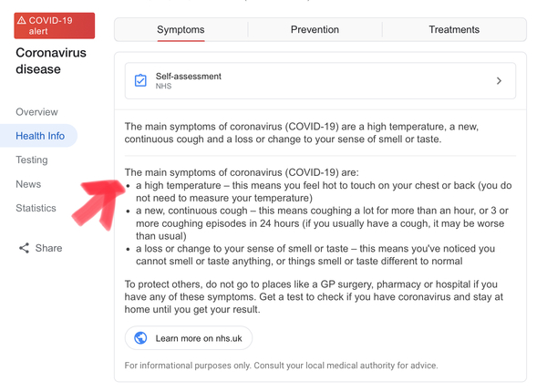
Task: Click the Self-assessment clipboard checkmark icon
Action: point(140,80)
